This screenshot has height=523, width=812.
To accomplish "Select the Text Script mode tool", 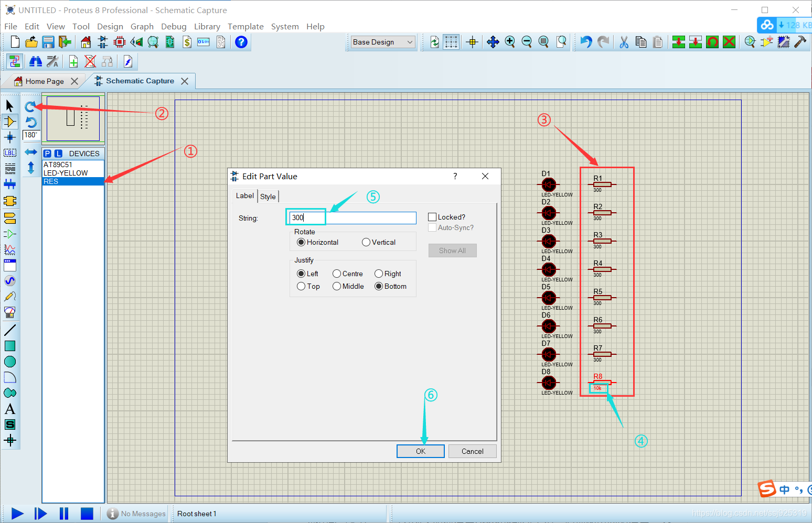I will click(x=9, y=169).
